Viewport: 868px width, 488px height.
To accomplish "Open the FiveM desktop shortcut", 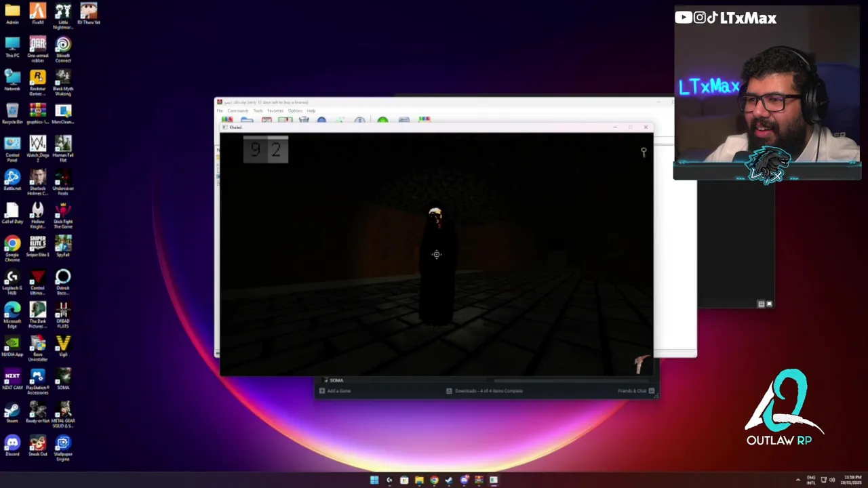I will coord(37,14).
